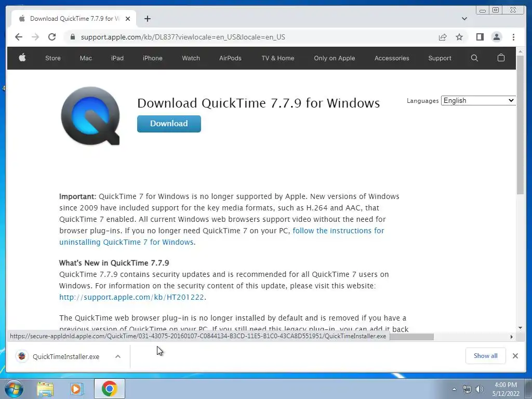Image resolution: width=532 pixels, height=399 pixels.
Task: Click the Apple logo in the navigation bar
Action: coord(22,58)
